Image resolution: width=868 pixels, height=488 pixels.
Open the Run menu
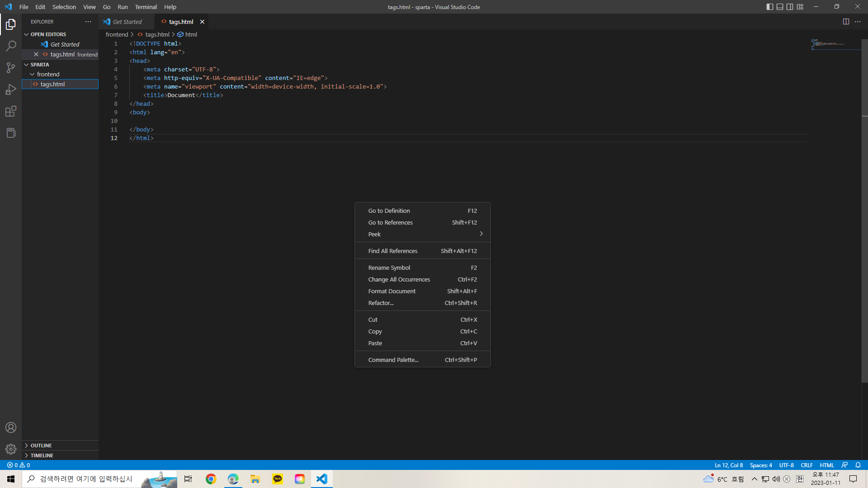(123, 7)
